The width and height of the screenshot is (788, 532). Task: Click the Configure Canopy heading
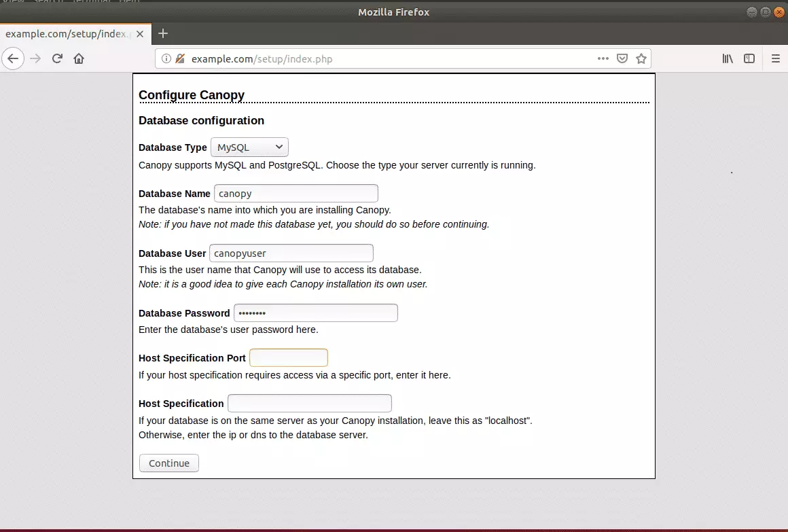pos(192,95)
